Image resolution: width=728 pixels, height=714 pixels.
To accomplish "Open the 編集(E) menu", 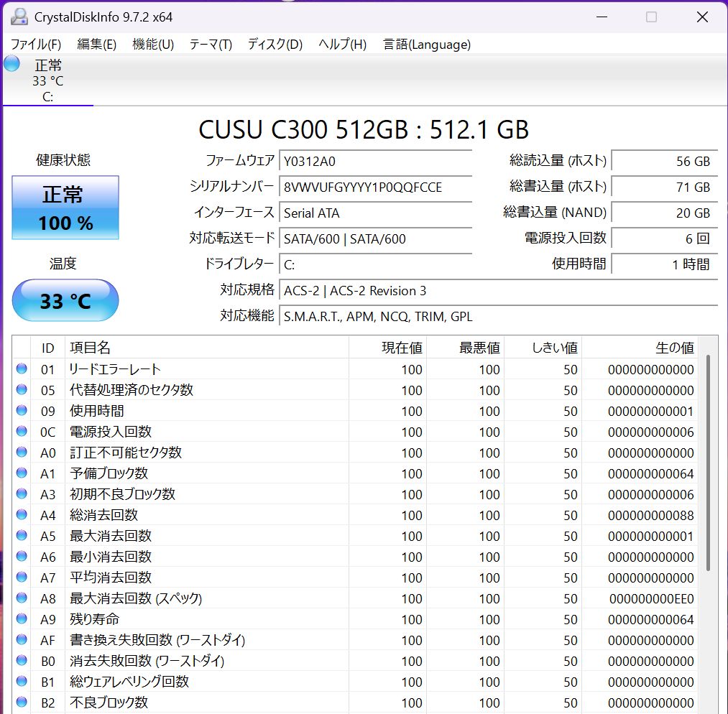I will coord(96,44).
